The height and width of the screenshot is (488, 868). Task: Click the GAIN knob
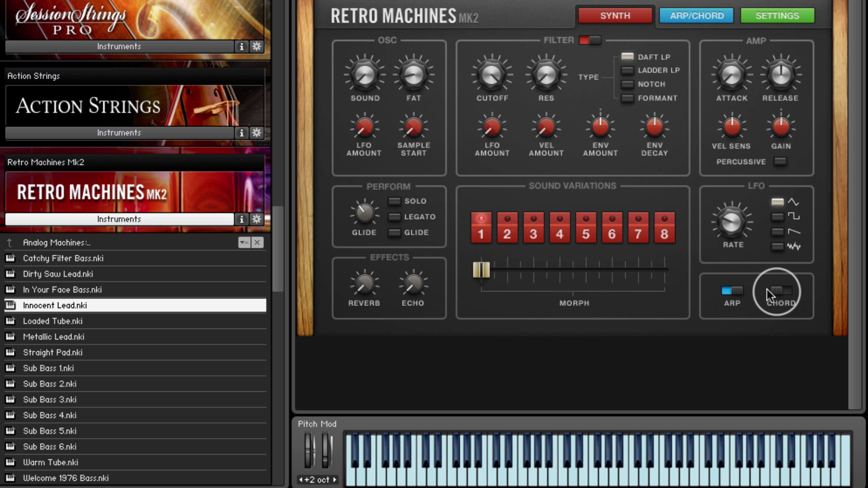pos(781,127)
